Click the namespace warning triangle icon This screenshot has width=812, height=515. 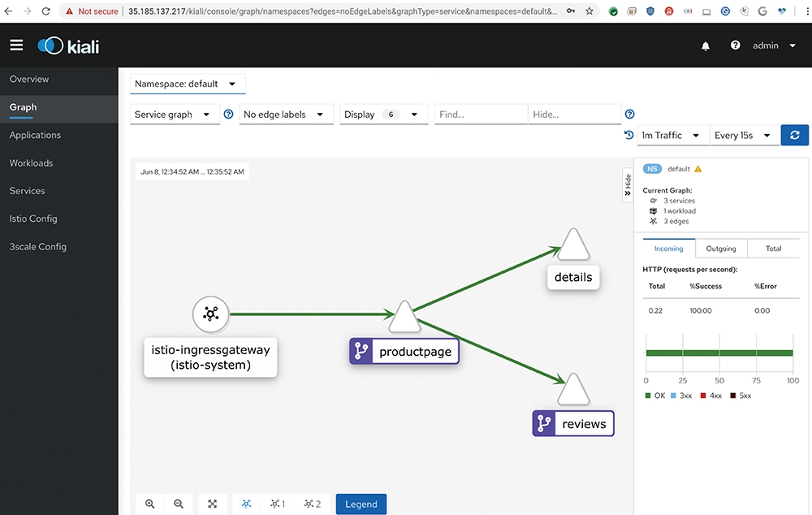698,169
